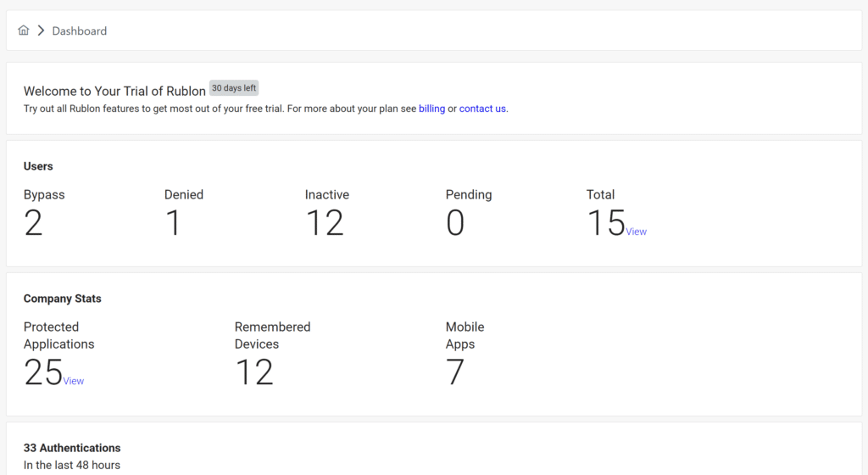Select the Dashboard breadcrumb item

79,31
